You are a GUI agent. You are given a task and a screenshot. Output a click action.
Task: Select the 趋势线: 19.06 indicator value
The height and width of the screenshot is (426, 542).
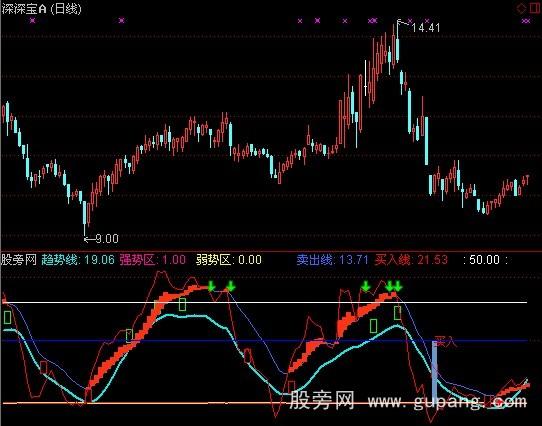[x=78, y=260]
